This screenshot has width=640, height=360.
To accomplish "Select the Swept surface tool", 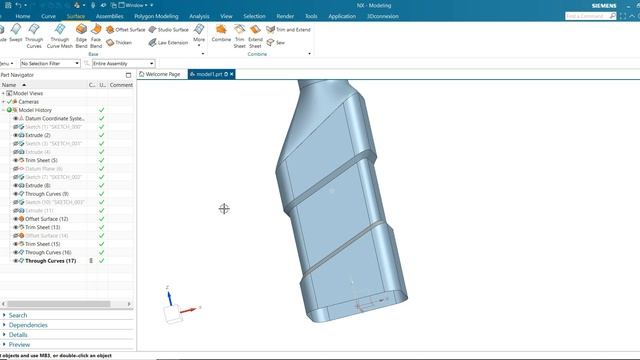I will (16, 33).
